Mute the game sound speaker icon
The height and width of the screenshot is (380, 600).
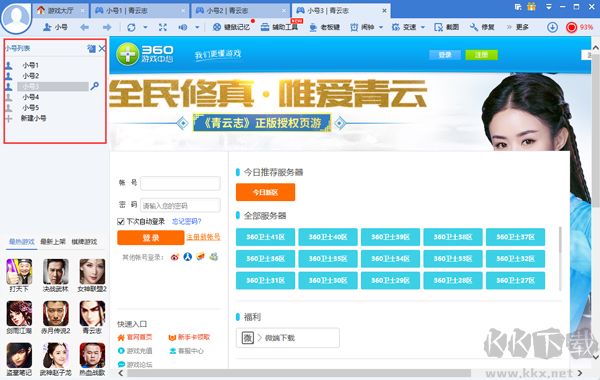tap(183, 27)
